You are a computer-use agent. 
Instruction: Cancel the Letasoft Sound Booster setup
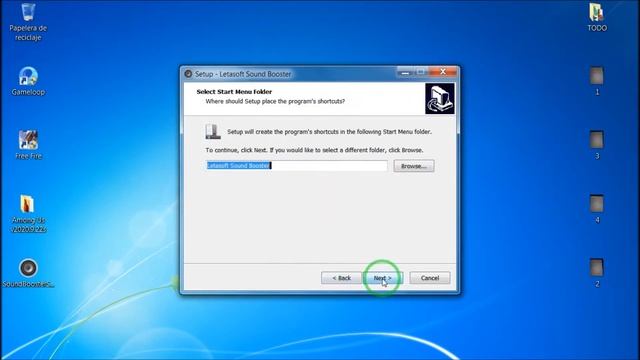(x=430, y=278)
